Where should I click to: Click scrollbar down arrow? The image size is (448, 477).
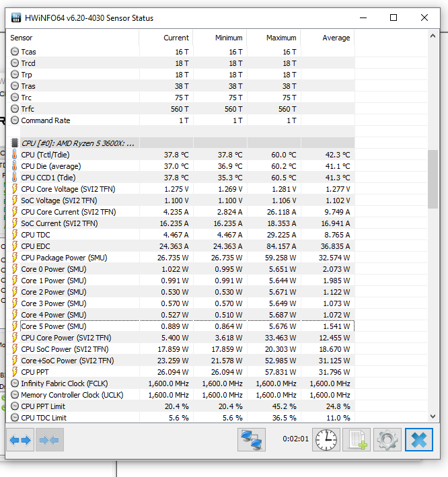click(433, 416)
